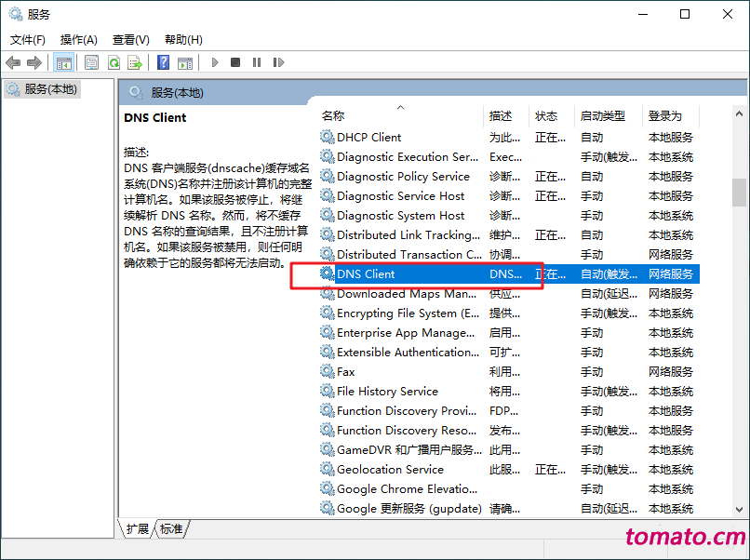Select Extensible Authentication service row
750x560 pixels.
(x=509, y=352)
